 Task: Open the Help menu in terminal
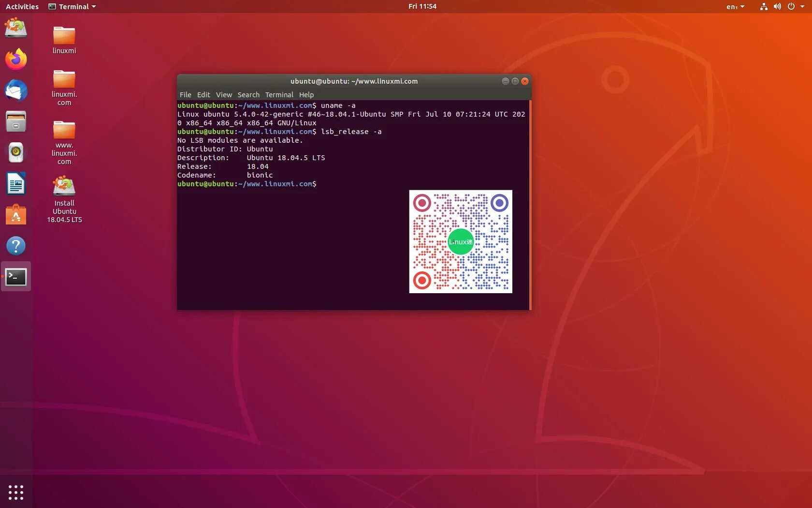pos(306,95)
